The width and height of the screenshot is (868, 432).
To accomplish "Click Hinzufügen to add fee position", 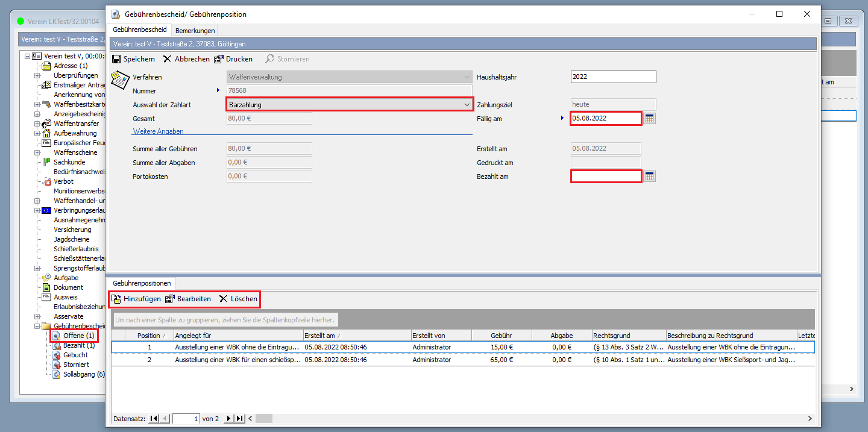I will (136, 299).
